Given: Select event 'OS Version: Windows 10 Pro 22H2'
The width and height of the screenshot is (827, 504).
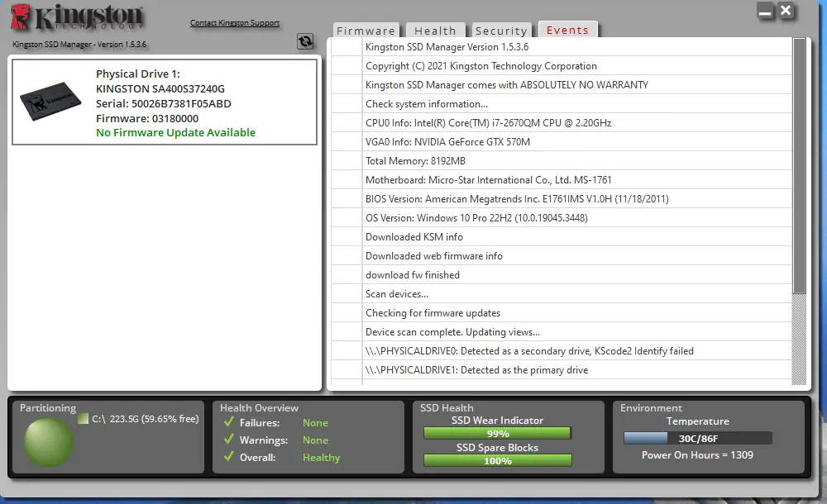Looking at the screenshot, I should click(x=562, y=218).
